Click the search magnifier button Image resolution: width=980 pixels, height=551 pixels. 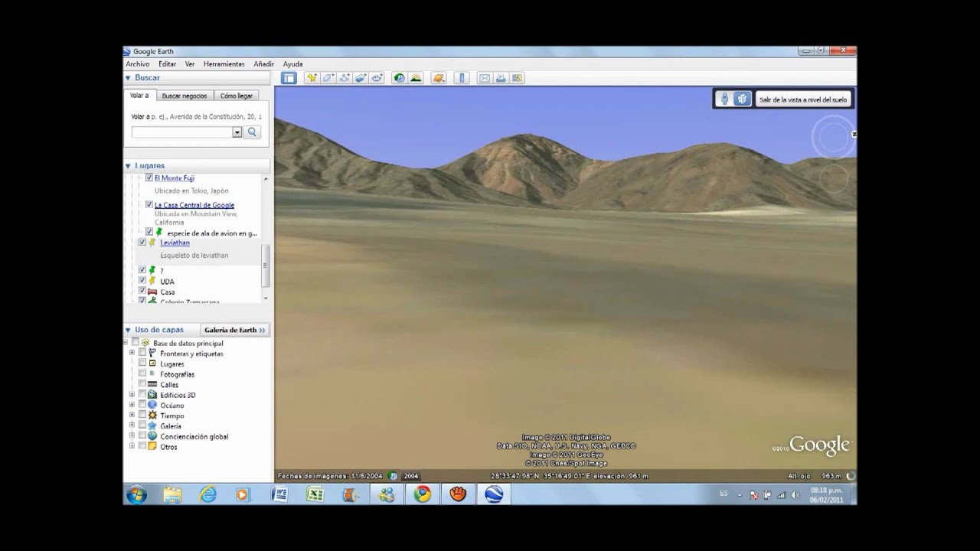[x=253, y=132]
